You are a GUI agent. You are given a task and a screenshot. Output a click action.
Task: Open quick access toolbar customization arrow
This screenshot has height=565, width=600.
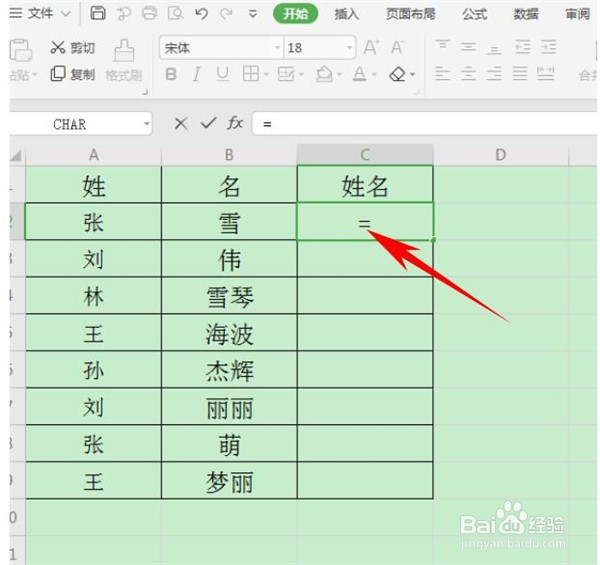point(253,14)
